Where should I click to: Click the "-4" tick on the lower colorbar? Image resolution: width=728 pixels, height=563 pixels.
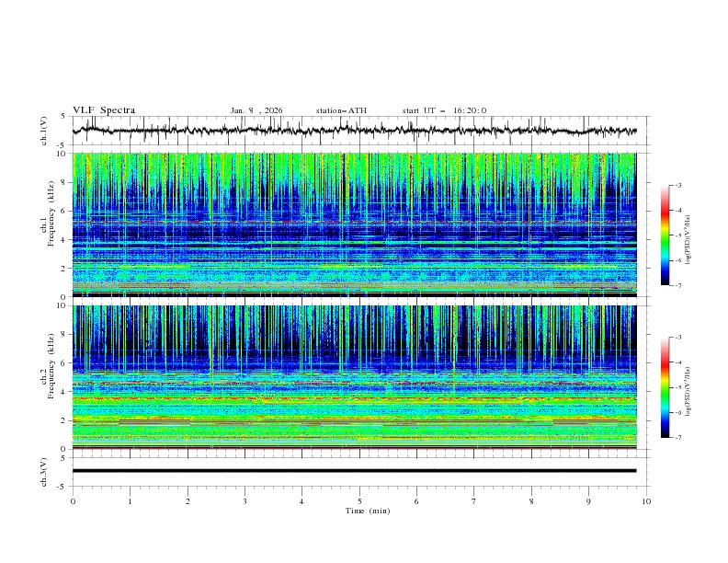[x=678, y=362]
